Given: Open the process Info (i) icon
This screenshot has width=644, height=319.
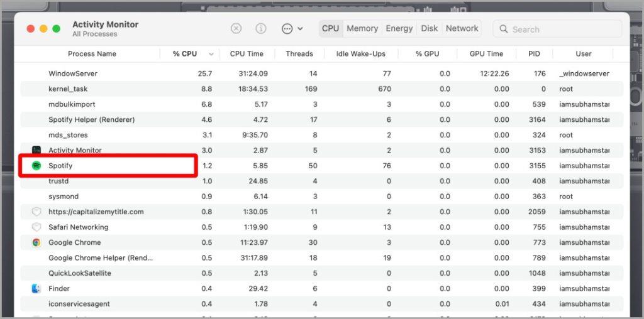Looking at the screenshot, I should pos(261,28).
